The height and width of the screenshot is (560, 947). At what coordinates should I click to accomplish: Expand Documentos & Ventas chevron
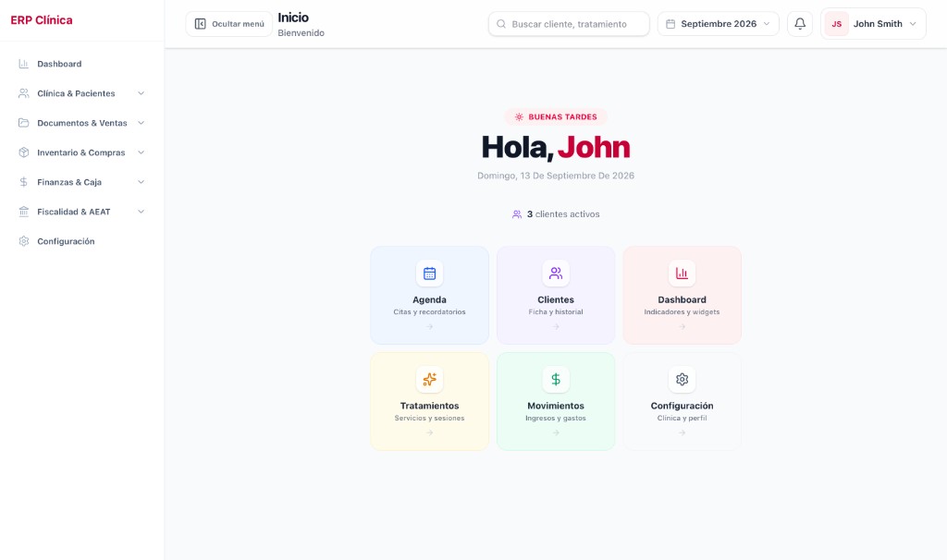(141, 123)
